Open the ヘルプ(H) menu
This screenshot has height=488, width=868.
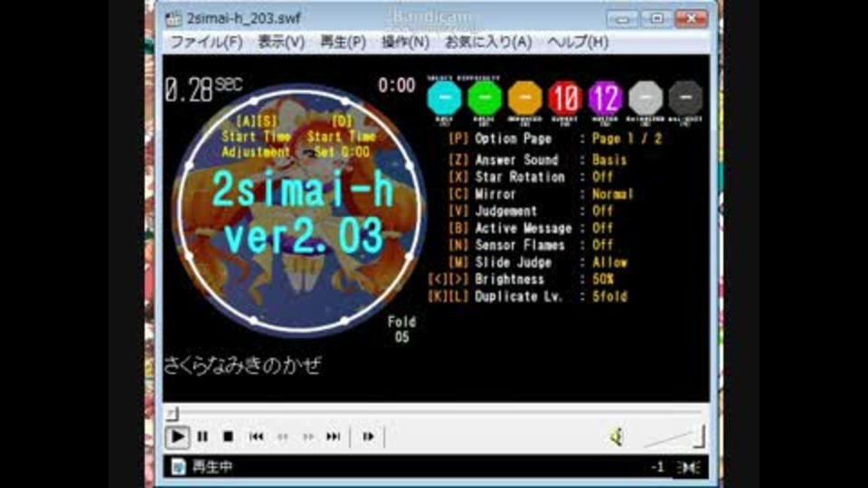578,42
